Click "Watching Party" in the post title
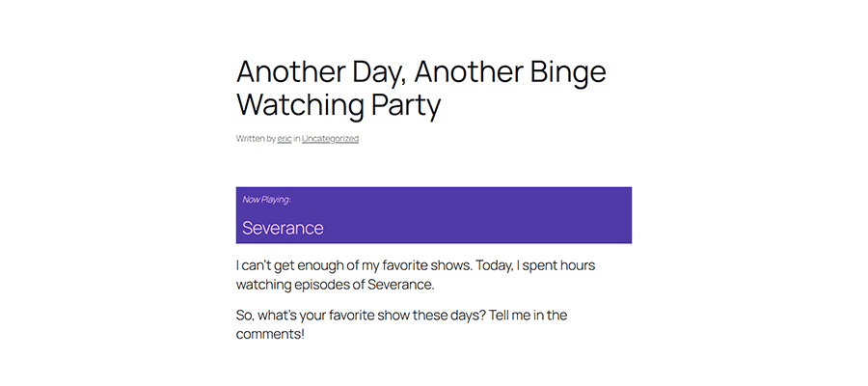The width and height of the screenshot is (868, 386). click(339, 105)
